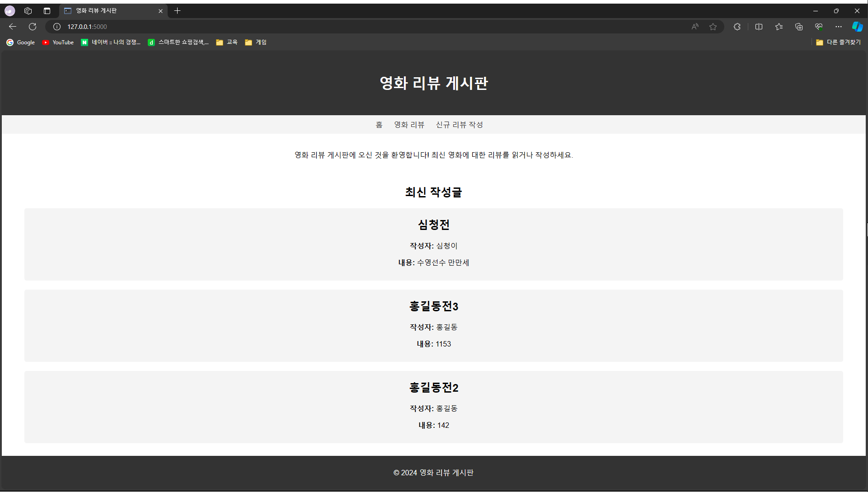Click the browser back arrow
This screenshot has height=492, width=868.
(13, 27)
